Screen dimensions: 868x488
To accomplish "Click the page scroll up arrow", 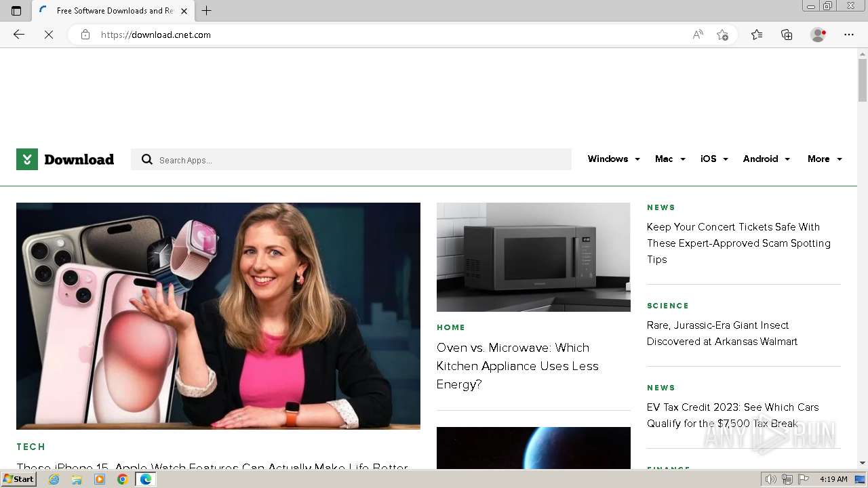I will tap(863, 53).
